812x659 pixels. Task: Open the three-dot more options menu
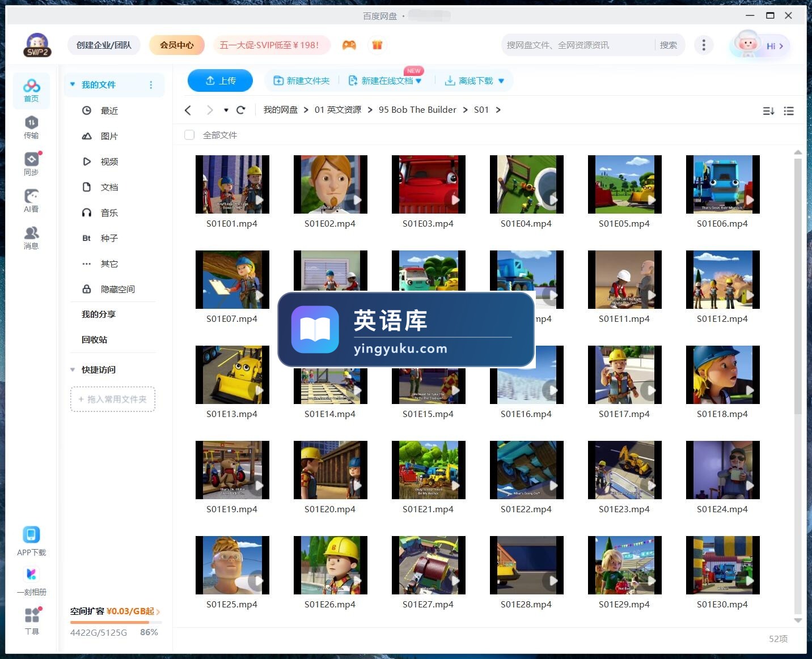(x=704, y=45)
